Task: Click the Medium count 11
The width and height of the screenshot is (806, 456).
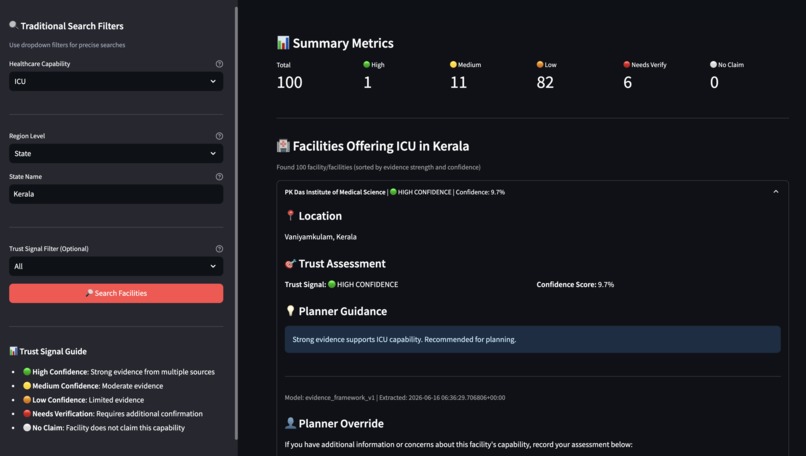Action: [458, 82]
